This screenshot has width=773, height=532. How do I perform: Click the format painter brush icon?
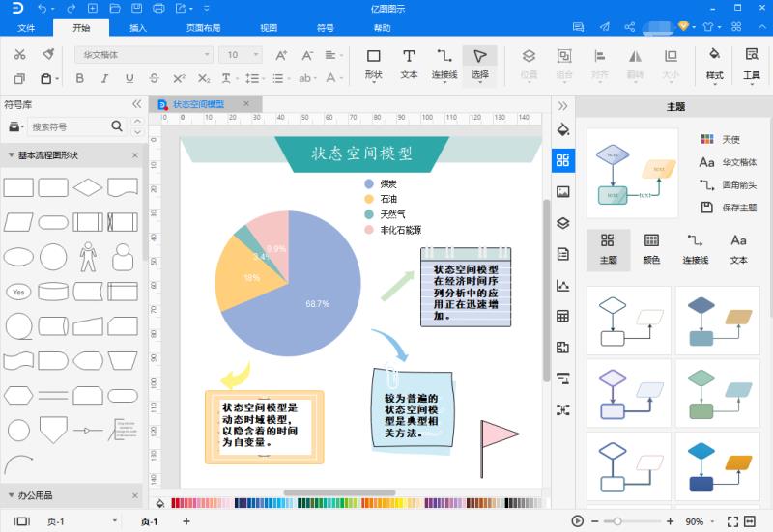click(46, 55)
